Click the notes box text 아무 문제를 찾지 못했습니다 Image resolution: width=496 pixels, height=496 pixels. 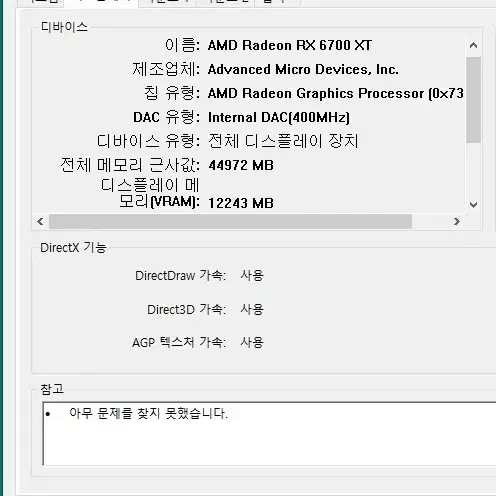click(149, 413)
